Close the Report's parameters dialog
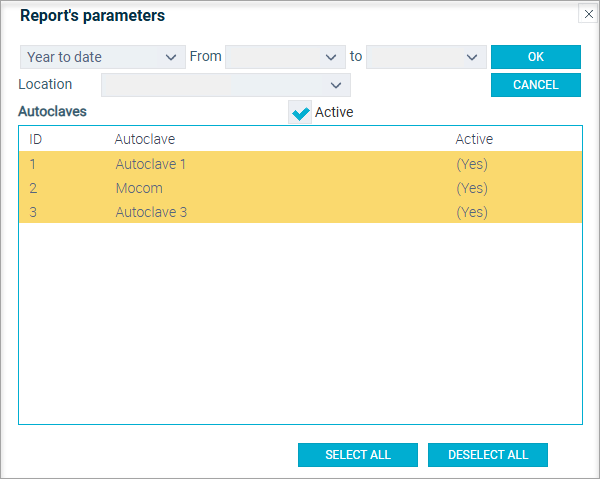 point(588,14)
